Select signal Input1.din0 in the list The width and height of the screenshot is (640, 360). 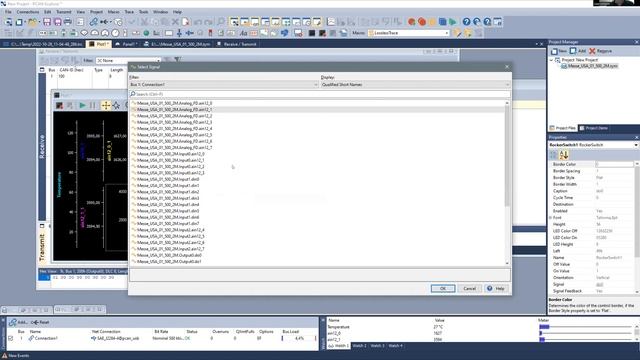point(168,179)
